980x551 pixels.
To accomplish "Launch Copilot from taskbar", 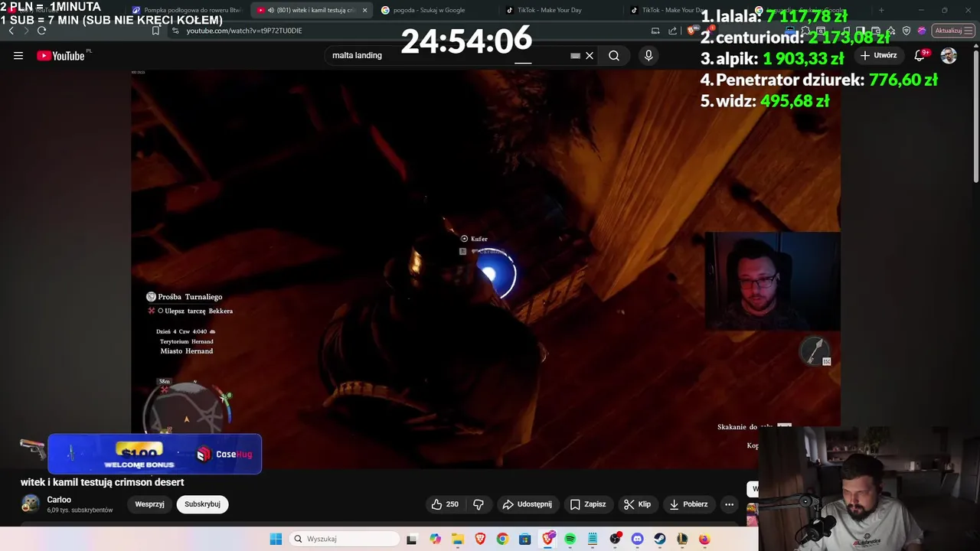I will (435, 539).
